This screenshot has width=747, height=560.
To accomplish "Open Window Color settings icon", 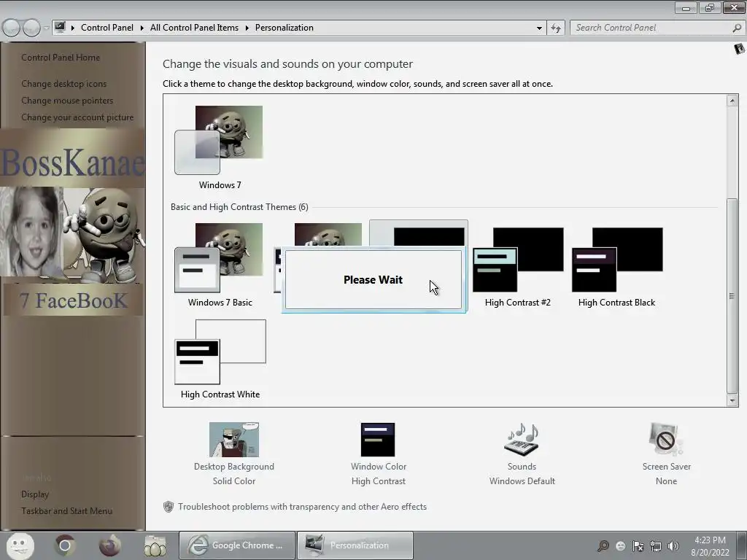I will (378, 440).
